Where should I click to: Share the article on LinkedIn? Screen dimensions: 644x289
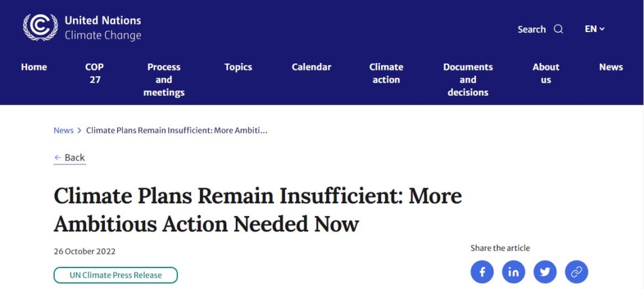[514, 272]
